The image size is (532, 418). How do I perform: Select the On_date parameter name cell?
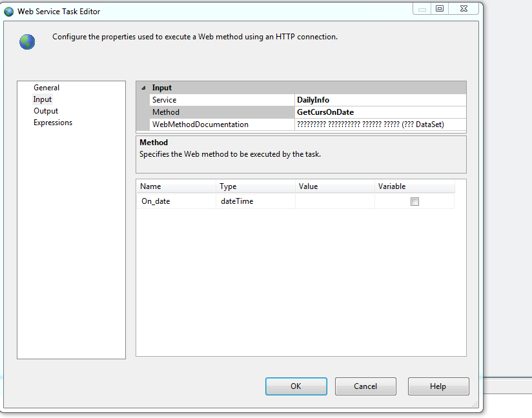(x=176, y=201)
